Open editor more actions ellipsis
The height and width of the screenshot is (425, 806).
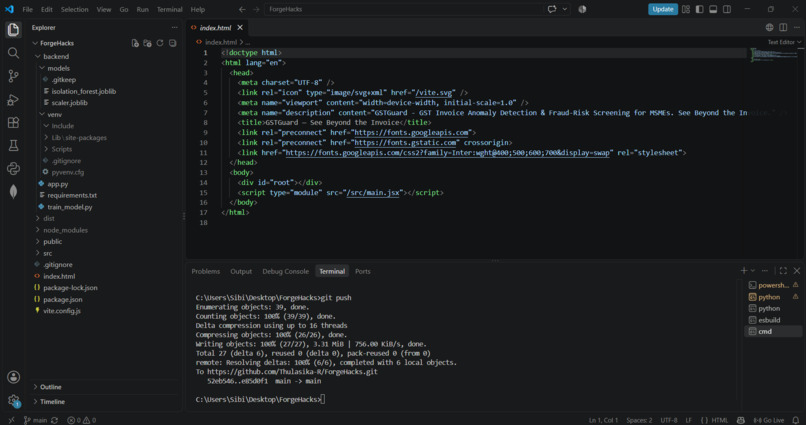pos(797,28)
